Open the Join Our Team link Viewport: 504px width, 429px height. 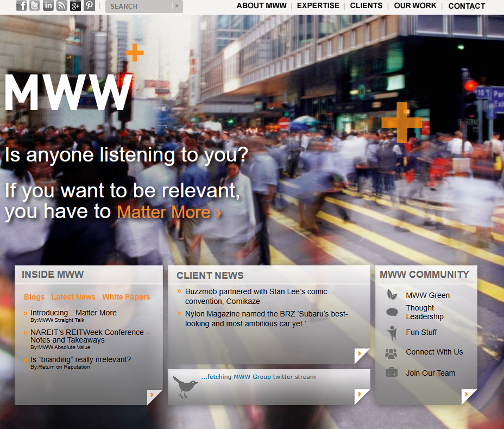pyautogui.click(x=430, y=373)
